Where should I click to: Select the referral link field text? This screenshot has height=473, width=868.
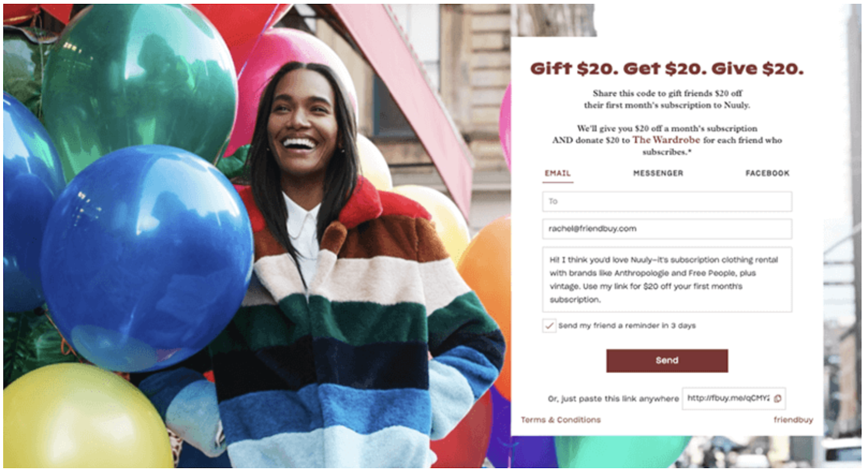[727, 399]
